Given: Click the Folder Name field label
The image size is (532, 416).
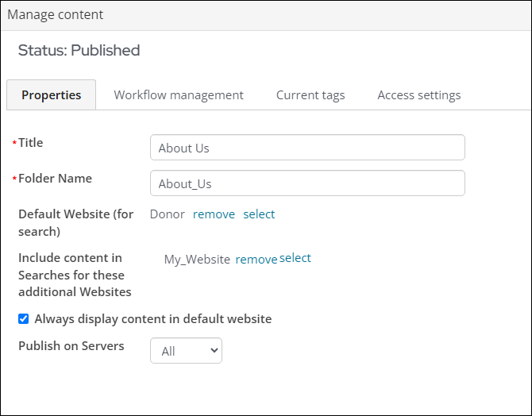Looking at the screenshot, I should [55, 178].
